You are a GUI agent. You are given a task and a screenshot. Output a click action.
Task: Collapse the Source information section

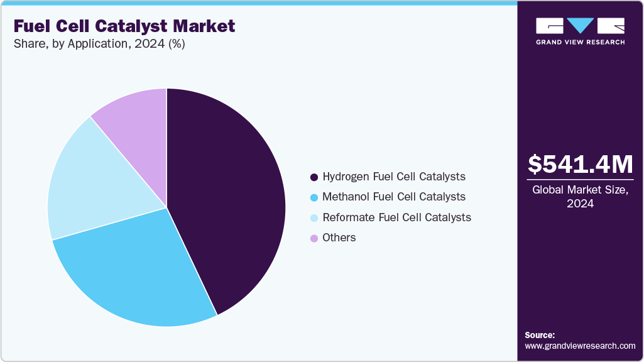(x=580, y=339)
